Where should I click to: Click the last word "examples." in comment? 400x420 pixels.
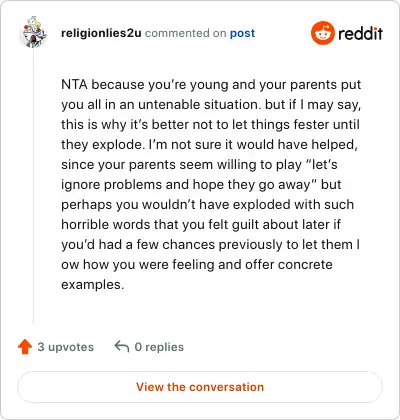coord(93,285)
